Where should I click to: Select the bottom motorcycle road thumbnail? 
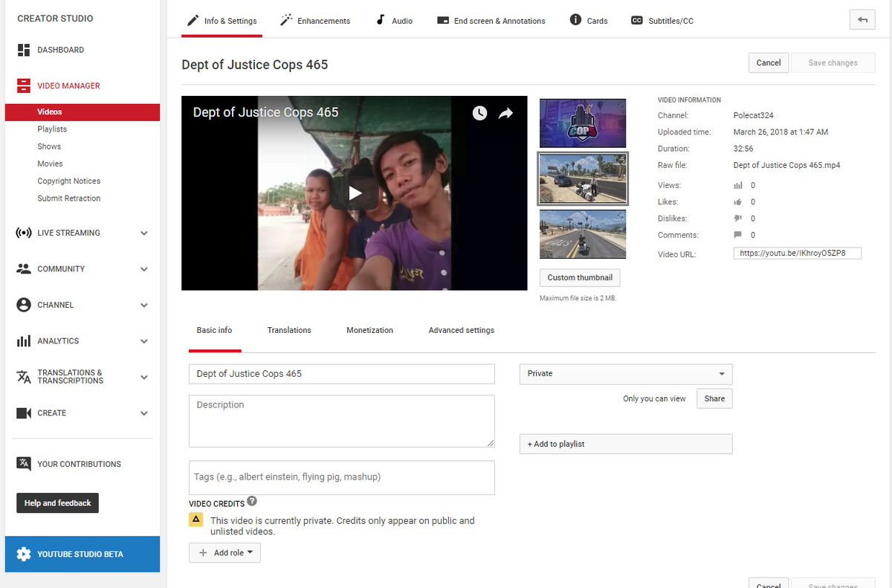pyautogui.click(x=583, y=234)
